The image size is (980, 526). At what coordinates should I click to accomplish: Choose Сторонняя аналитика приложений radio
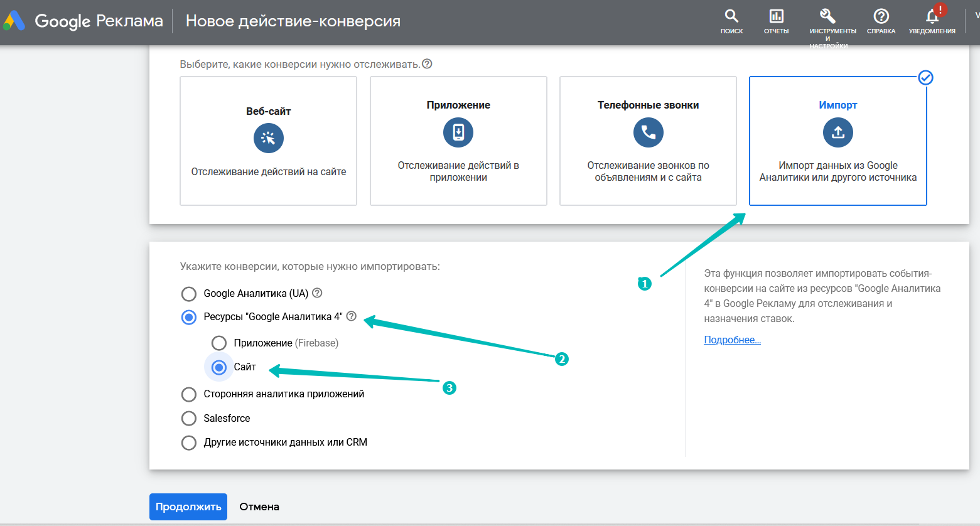point(189,394)
